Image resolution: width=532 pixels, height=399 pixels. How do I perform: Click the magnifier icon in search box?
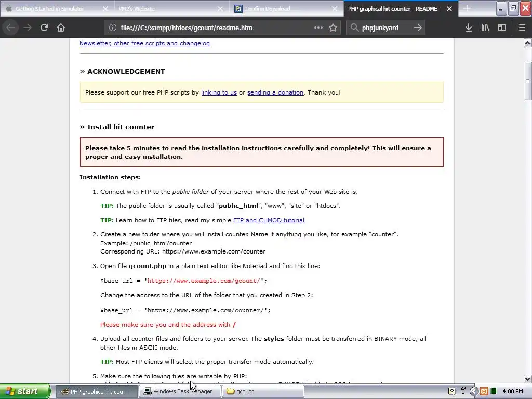[354, 28]
